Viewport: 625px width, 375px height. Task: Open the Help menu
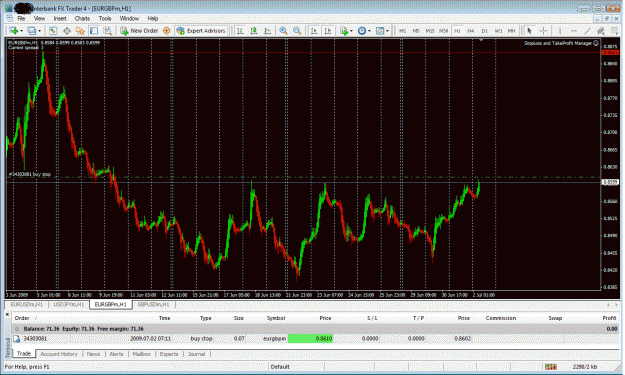tap(153, 18)
